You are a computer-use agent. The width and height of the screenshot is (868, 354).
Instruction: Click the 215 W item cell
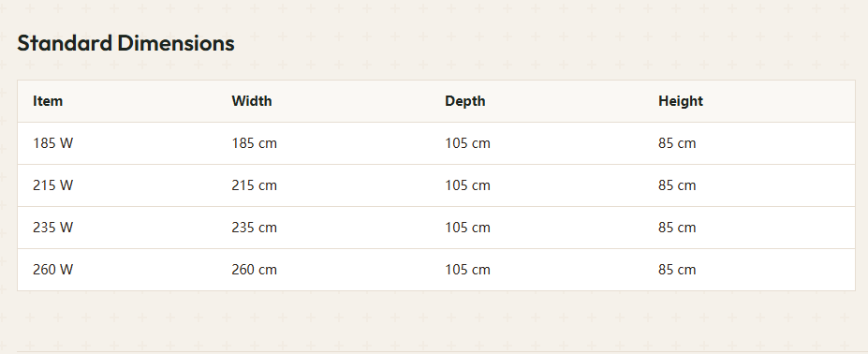[x=52, y=185]
